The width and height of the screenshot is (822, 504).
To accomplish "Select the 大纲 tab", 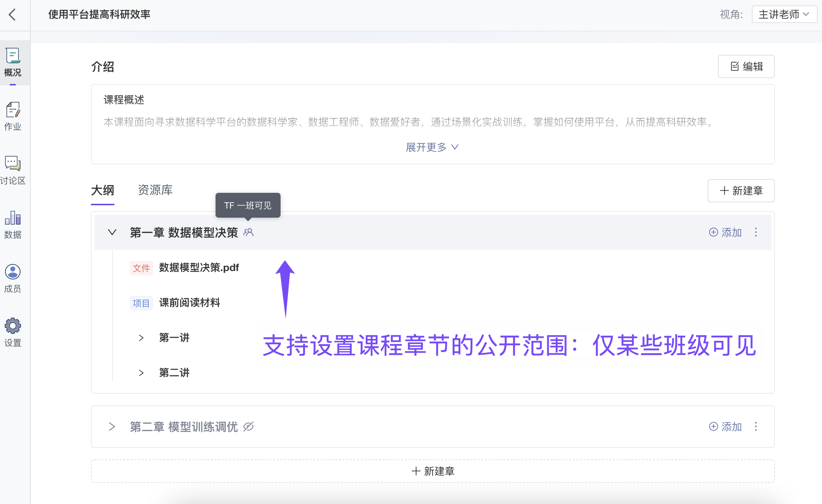I will coord(103,190).
